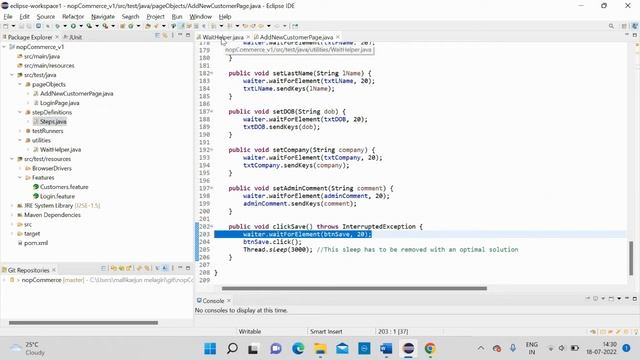Expand the nopCommerce repository in Git Repositories

(4, 280)
